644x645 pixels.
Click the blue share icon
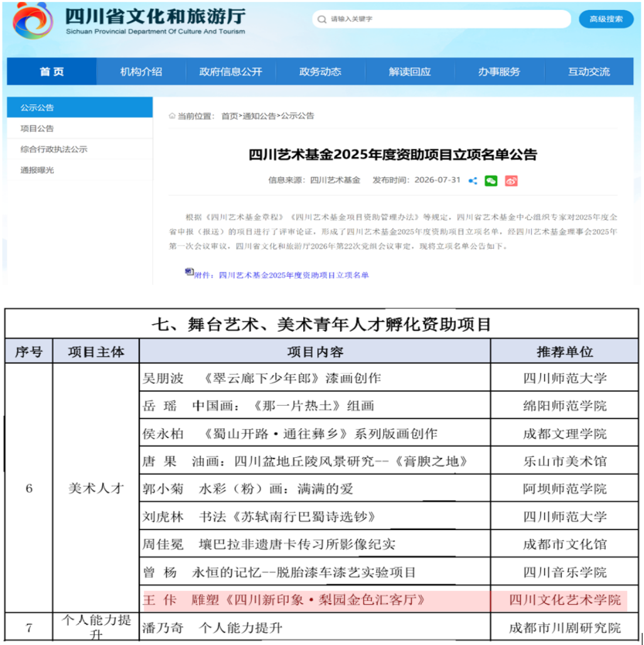point(473,181)
